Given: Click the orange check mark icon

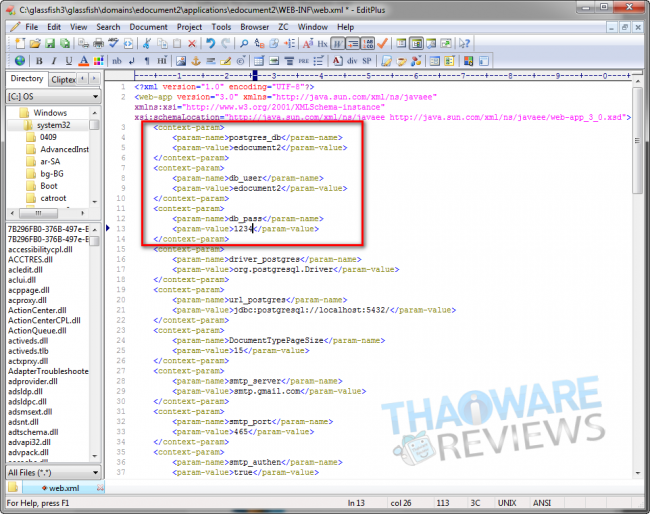Looking at the screenshot, I should pyautogui.click(x=383, y=43).
